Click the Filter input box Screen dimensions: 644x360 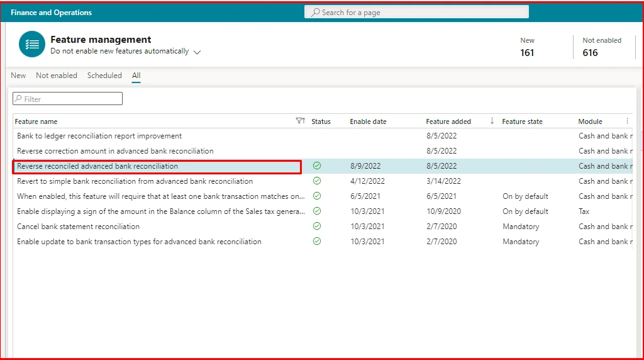(67, 99)
